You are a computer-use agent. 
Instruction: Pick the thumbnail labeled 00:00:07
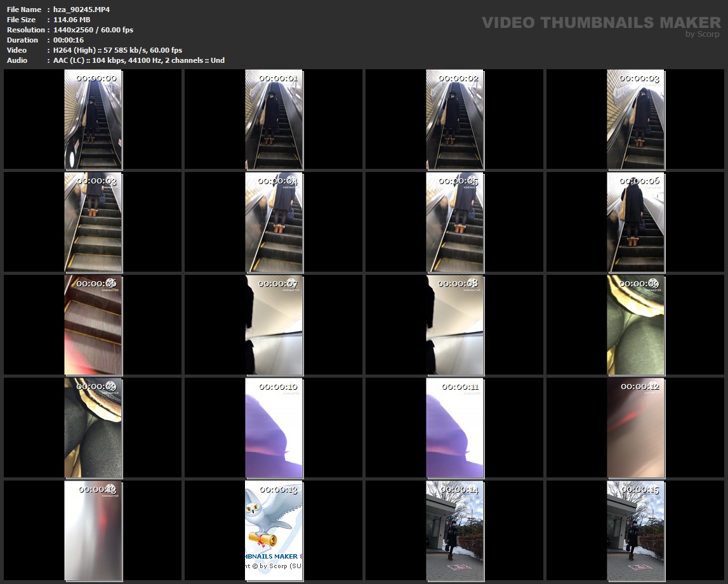click(x=274, y=325)
